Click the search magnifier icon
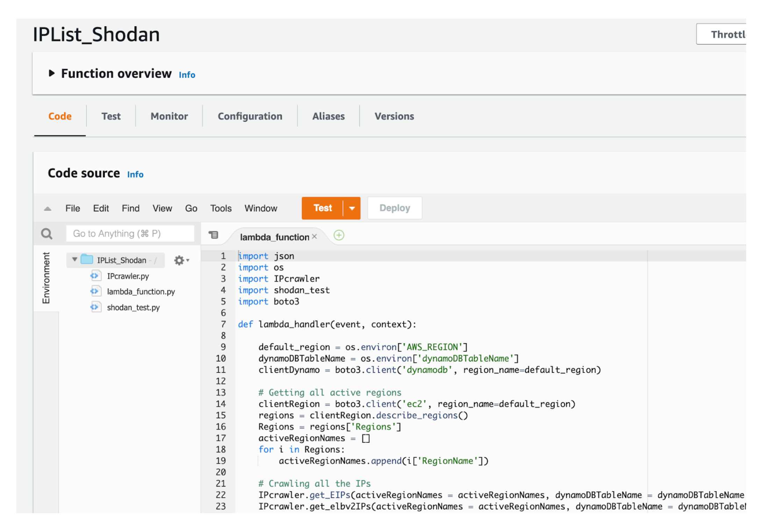The height and width of the screenshot is (532, 772). coord(47,233)
